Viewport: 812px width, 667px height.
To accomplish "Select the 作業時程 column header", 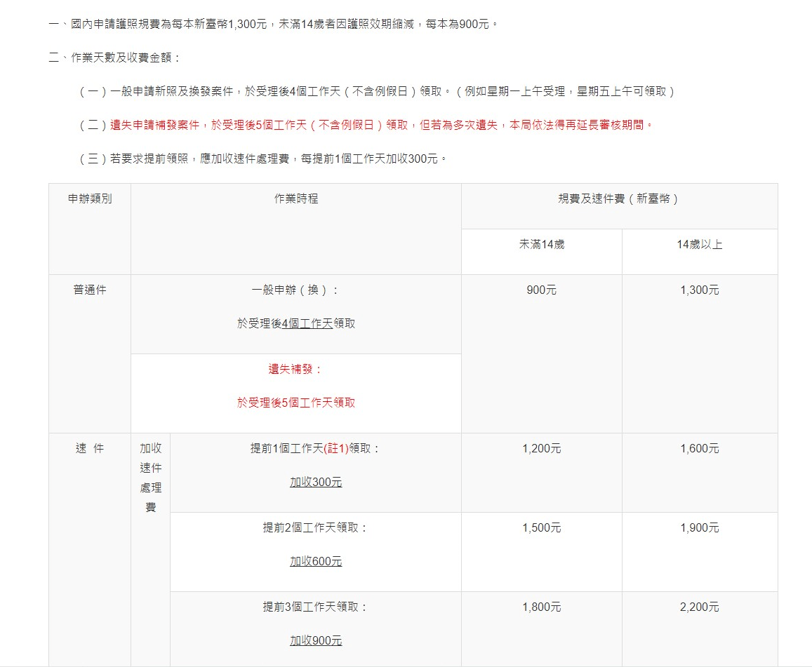I will [x=295, y=199].
